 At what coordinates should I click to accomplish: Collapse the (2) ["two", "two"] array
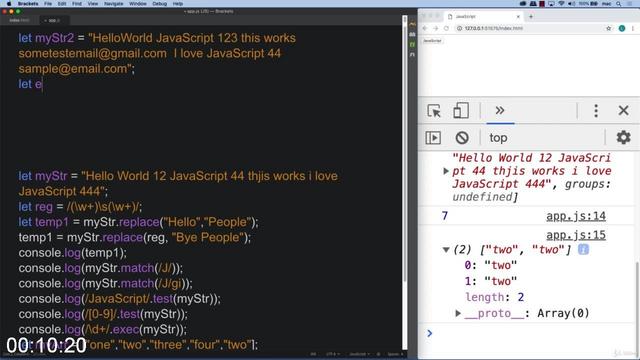446,250
